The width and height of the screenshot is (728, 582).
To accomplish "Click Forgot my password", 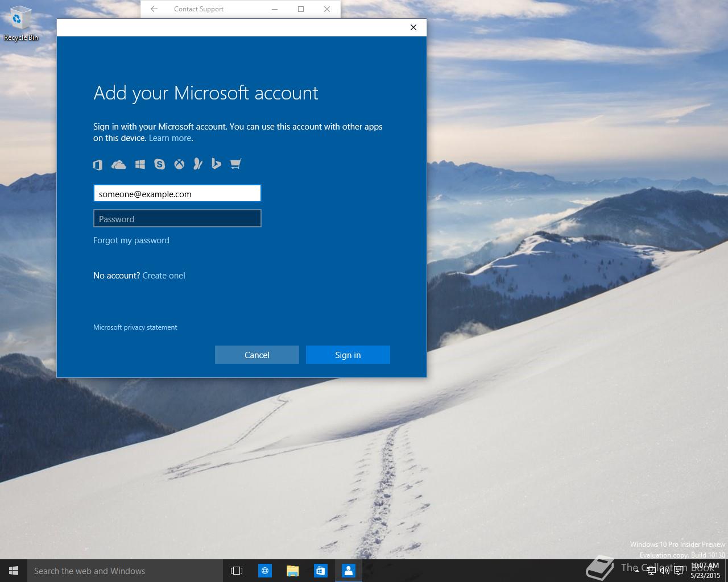I will [x=131, y=240].
